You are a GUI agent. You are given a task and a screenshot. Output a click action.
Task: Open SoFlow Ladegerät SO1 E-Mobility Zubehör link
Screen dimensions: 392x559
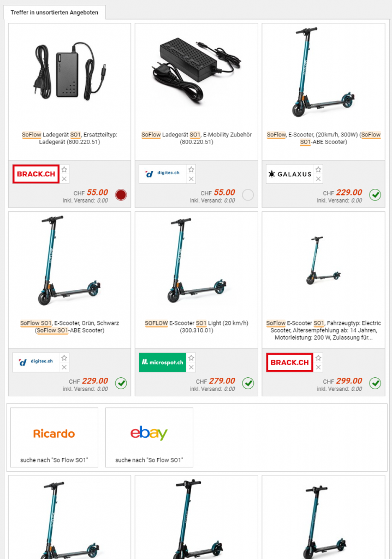click(197, 138)
